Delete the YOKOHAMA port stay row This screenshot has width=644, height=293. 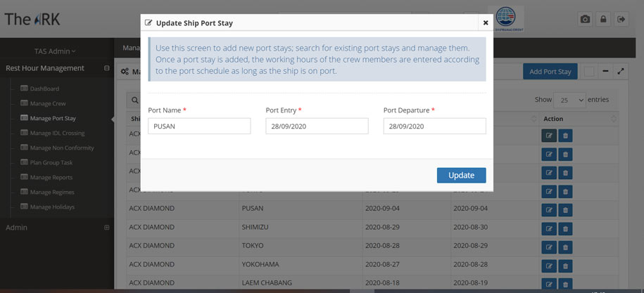[565, 266]
